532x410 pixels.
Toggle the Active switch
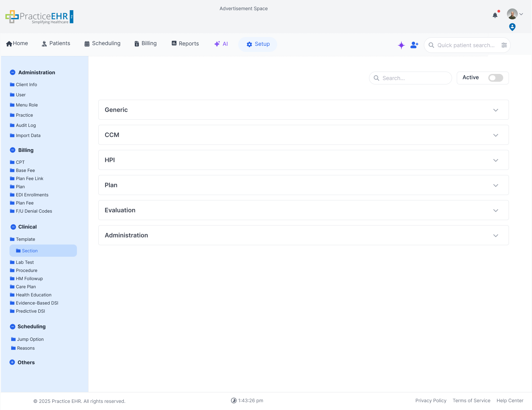tap(495, 78)
